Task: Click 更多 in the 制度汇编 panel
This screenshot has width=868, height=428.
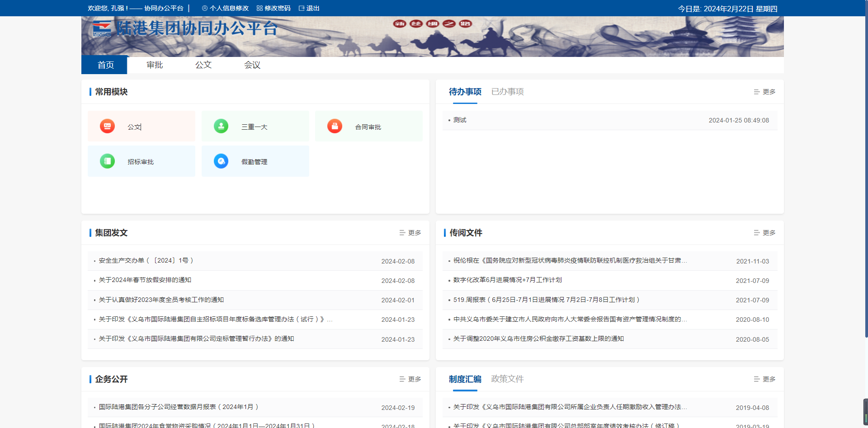Action: [769, 379]
